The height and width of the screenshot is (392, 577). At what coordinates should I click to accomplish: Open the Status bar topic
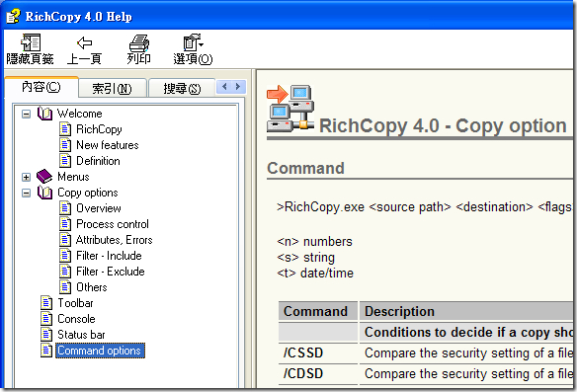pos(81,335)
